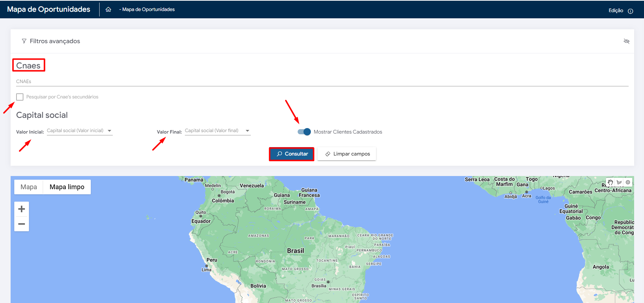Click the Quito city label on map
The width and height of the screenshot is (644, 303).
(201, 212)
